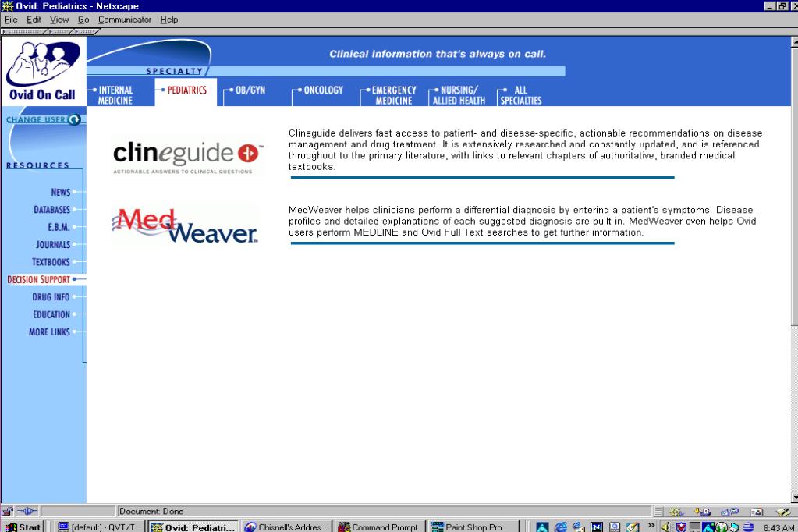Switch to the OB/GYN specialty tab
798x532 pixels.
click(250, 90)
